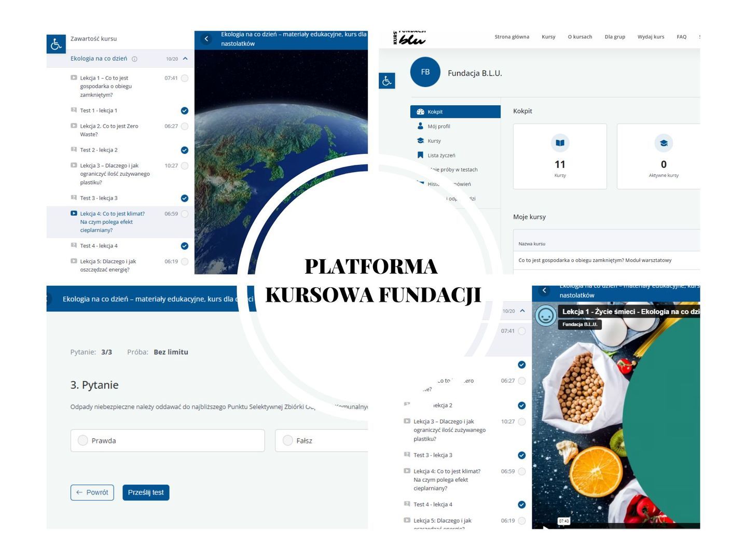The image size is (747, 560).
Task: Toggle Test 3 check in list beside food video
Action: click(522, 455)
